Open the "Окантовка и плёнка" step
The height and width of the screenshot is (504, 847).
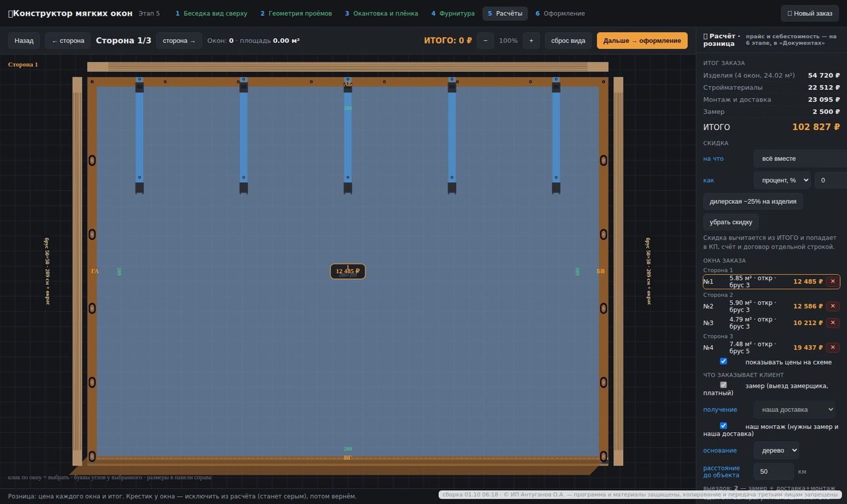pyautogui.click(x=381, y=13)
